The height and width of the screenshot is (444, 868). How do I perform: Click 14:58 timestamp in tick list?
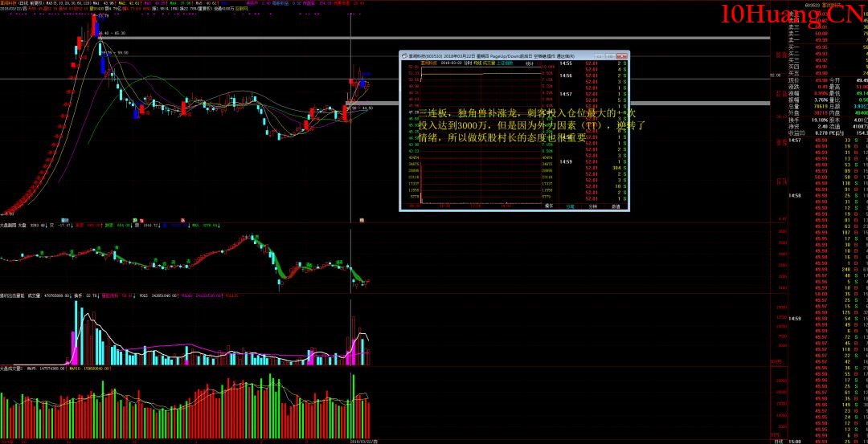pyautogui.click(x=795, y=195)
